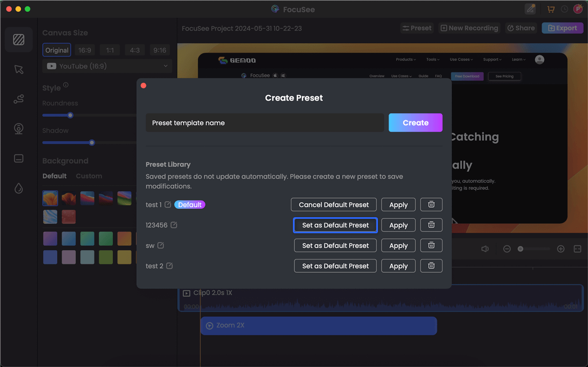Image resolution: width=588 pixels, height=367 pixels.
Task: Delete the test 1 preset
Action: coord(431,204)
